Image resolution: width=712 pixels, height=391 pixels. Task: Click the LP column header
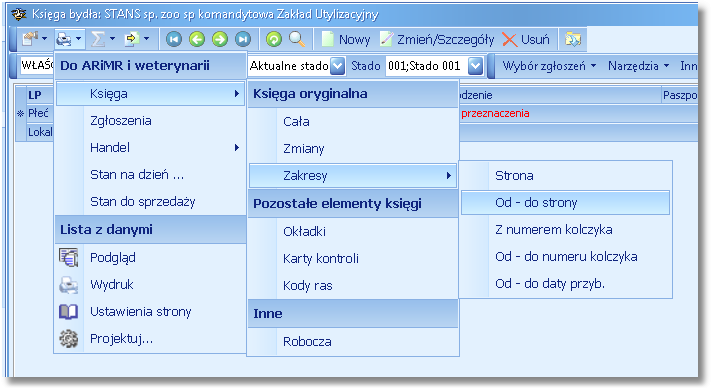[x=40, y=95]
